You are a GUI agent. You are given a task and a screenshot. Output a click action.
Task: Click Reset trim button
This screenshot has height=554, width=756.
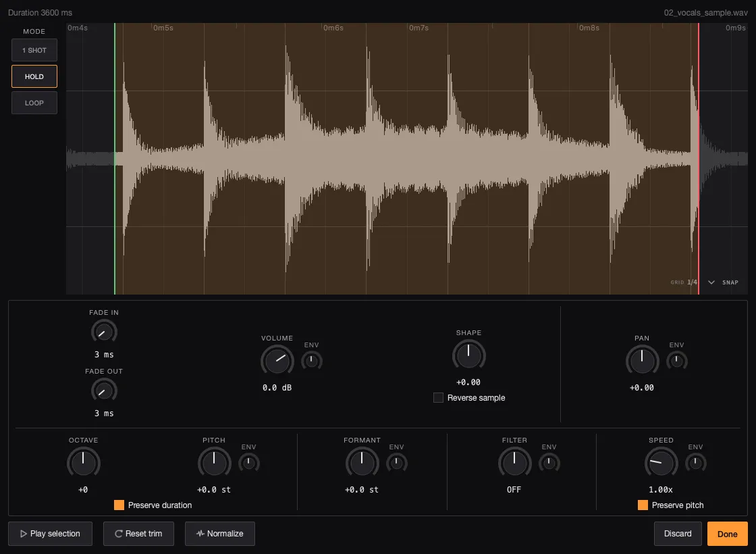pyautogui.click(x=138, y=534)
